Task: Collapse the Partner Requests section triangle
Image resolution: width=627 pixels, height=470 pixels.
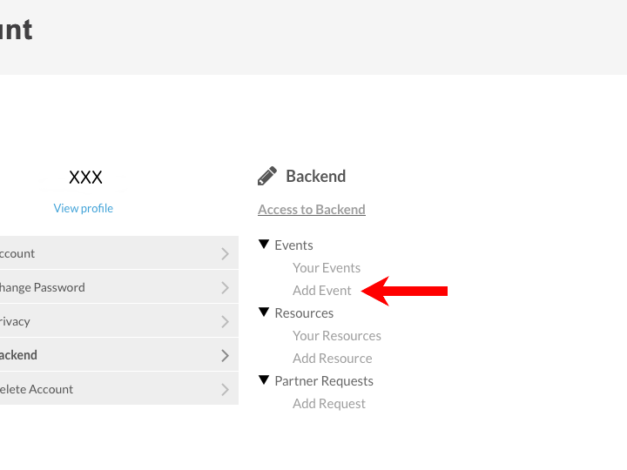Action: 264,381
